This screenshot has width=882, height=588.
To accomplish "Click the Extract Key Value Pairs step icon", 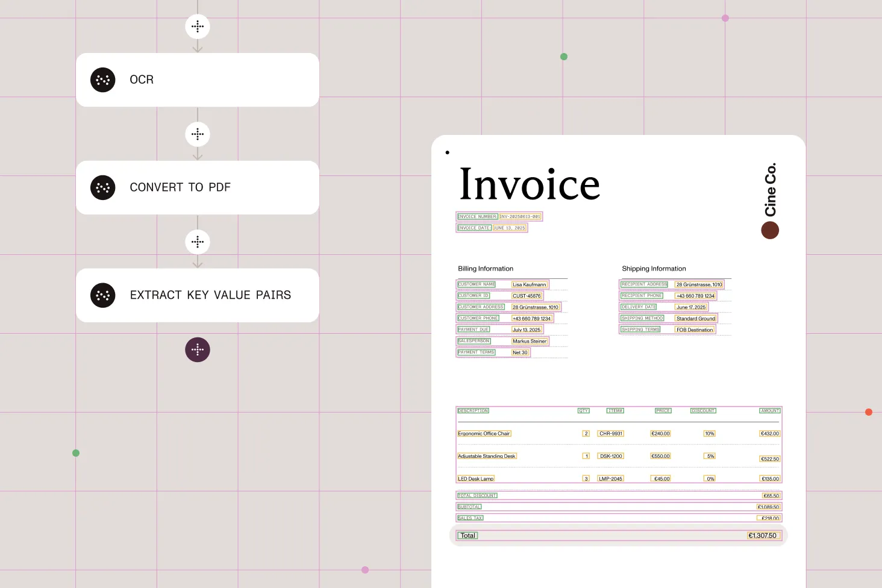I will 103,295.
